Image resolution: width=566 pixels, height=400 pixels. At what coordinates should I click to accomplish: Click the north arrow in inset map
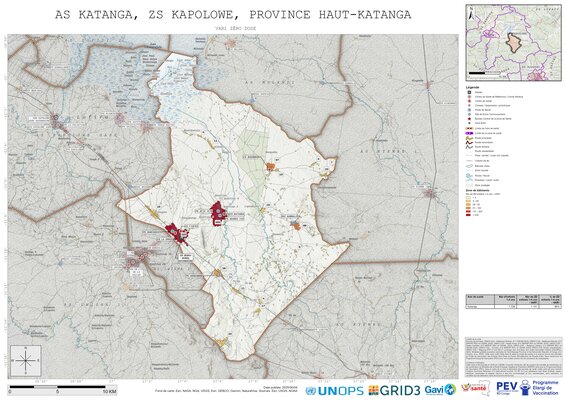tap(471, 14)
